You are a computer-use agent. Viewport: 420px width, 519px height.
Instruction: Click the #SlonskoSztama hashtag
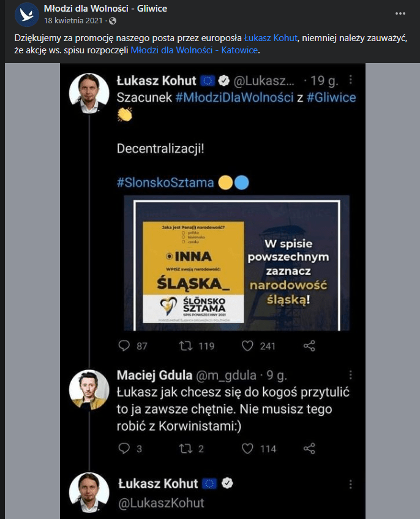(x=165, y=182)
